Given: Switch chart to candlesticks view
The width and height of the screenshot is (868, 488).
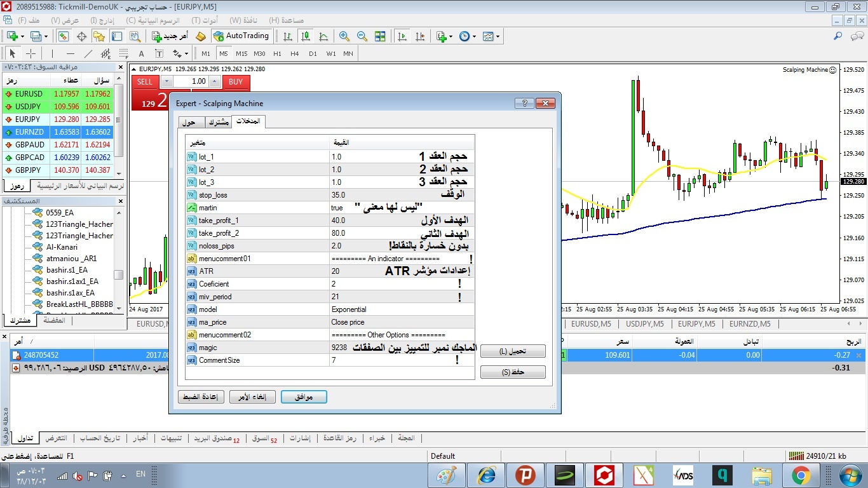Looking at the screenshot, I should coord(306,36).
